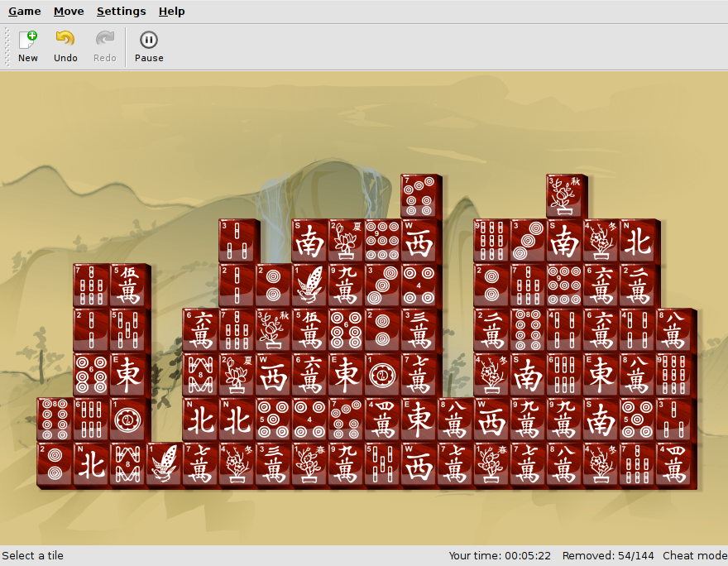Pick the 9 bamboo tile on the right edge
The width and height of the screenshot is (728, 566).
pos(675,375)
